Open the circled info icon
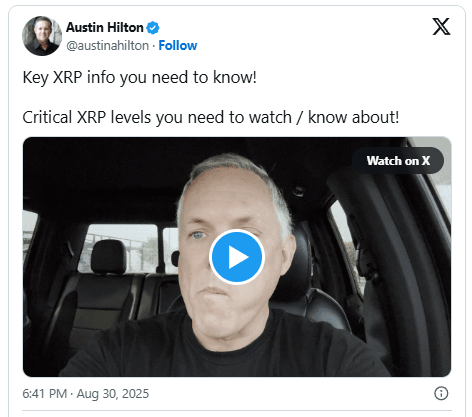The image size is (472, 417). pyautogui.click(x=441, y=393)
